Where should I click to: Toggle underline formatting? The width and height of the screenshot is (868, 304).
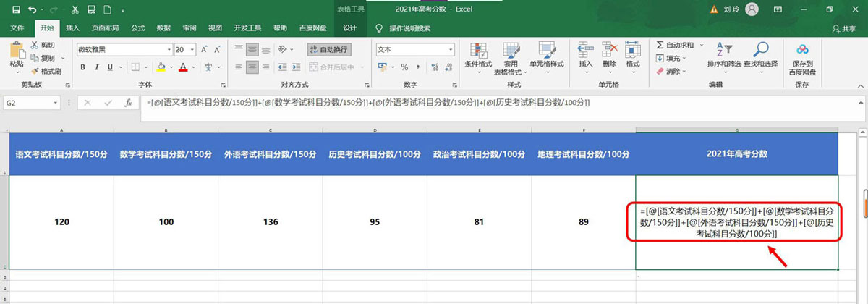[110, 67]
